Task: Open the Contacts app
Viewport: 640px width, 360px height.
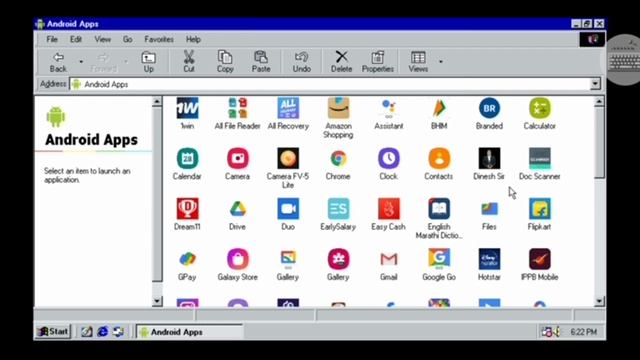Action: tap(439, 158)
